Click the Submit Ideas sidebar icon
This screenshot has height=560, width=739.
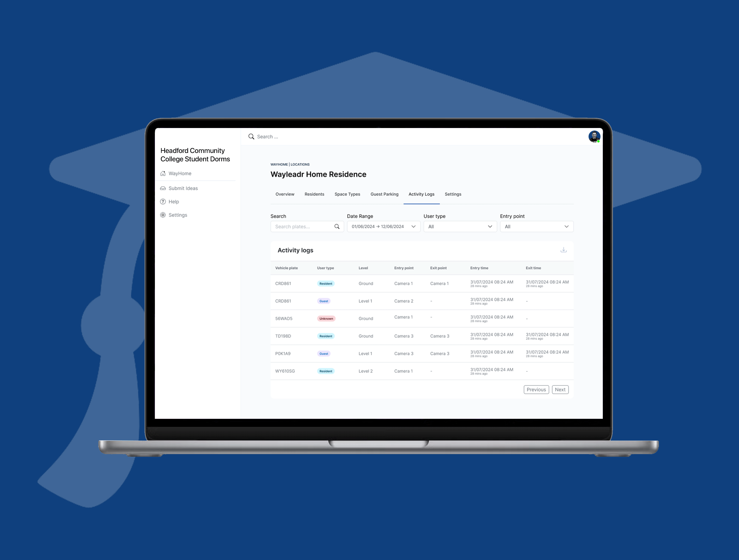point(163,188)
